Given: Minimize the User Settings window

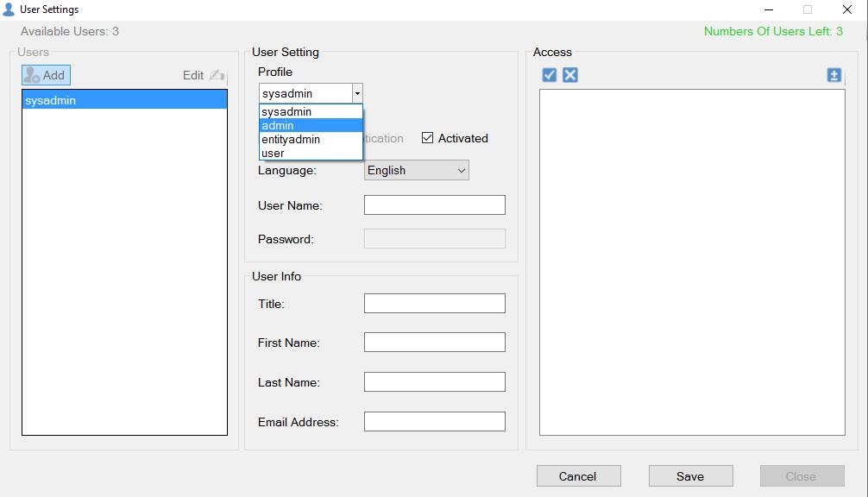Looking at the screenshot, I should tap(769, 9).
